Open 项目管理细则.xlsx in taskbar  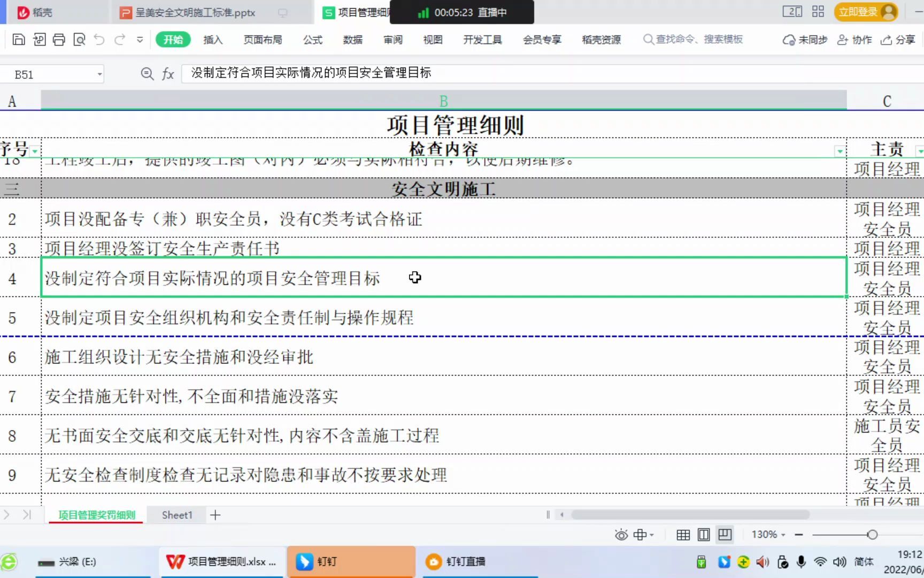221,561
